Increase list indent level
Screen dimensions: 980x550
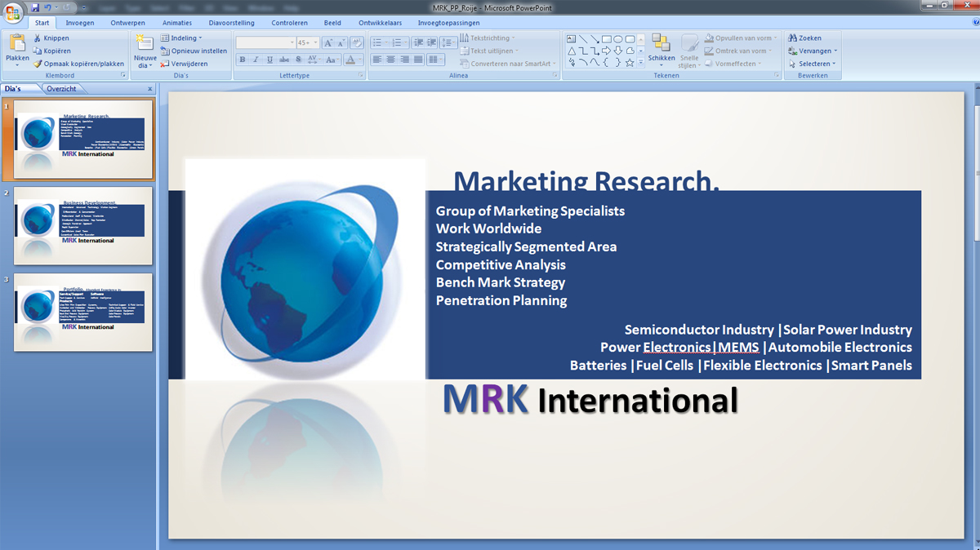(432, 42)
